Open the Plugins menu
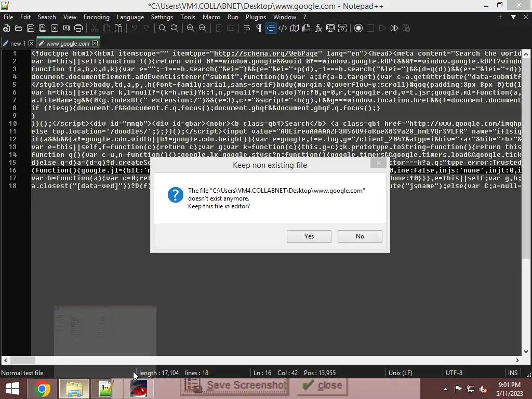 (256, 17)
